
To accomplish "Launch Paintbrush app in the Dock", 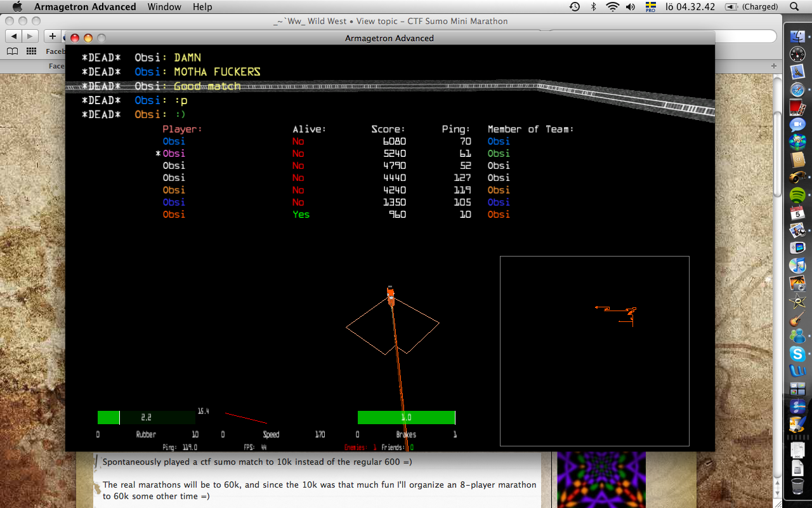I will (797, 423).
